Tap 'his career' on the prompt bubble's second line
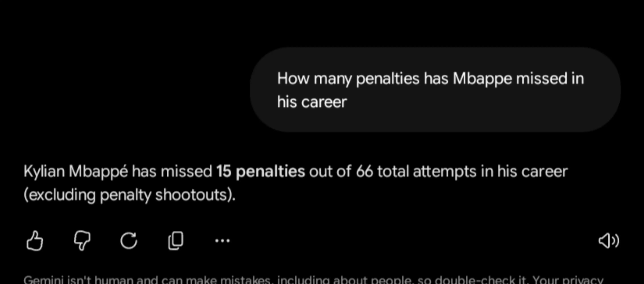Image resolution: width=644 pixels, height=284 pixels. tap(312, 102)
